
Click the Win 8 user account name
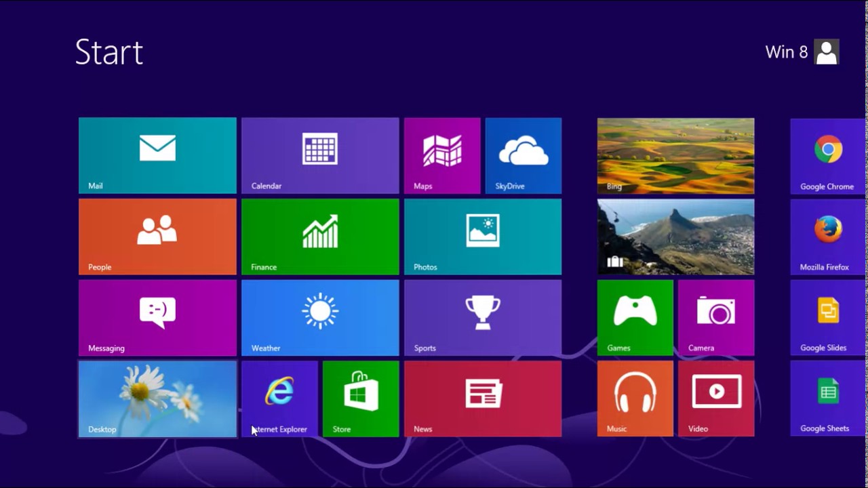tap(787, 52)
